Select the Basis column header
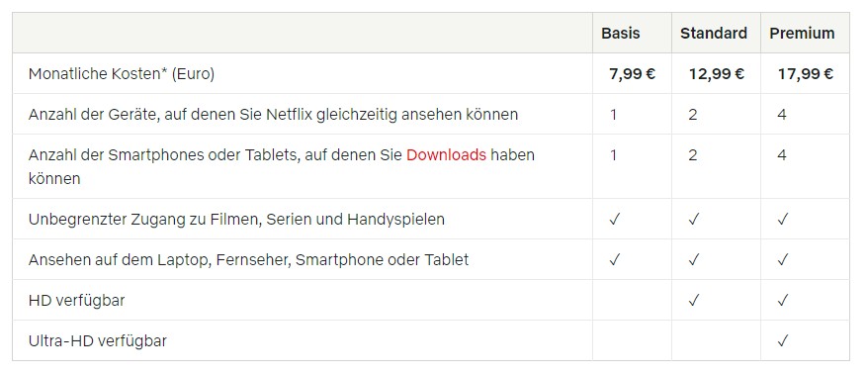The height and width of the screenshot is (375, 868). click(x=621, y=34)
